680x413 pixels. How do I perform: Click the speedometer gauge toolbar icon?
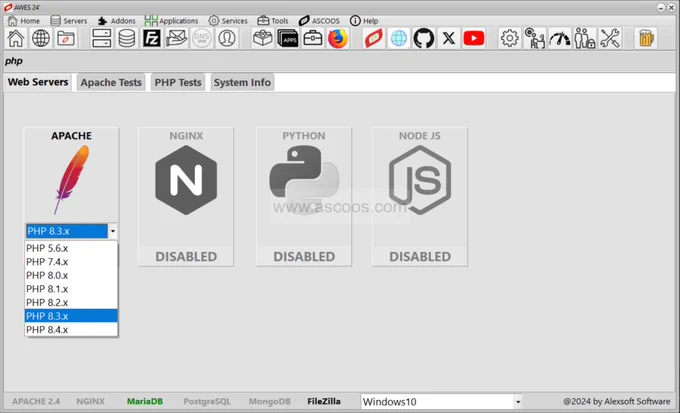(560, 38)
